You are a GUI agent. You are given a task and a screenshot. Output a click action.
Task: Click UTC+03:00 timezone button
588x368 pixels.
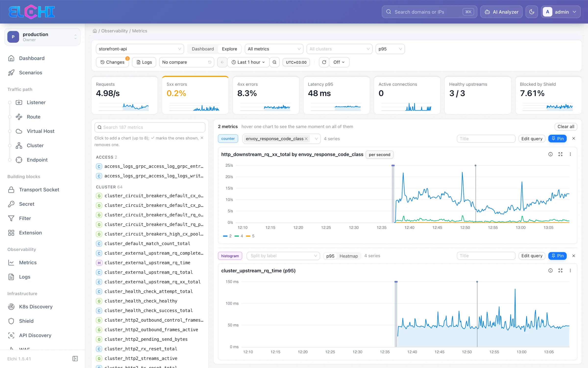tap(296, 62)
